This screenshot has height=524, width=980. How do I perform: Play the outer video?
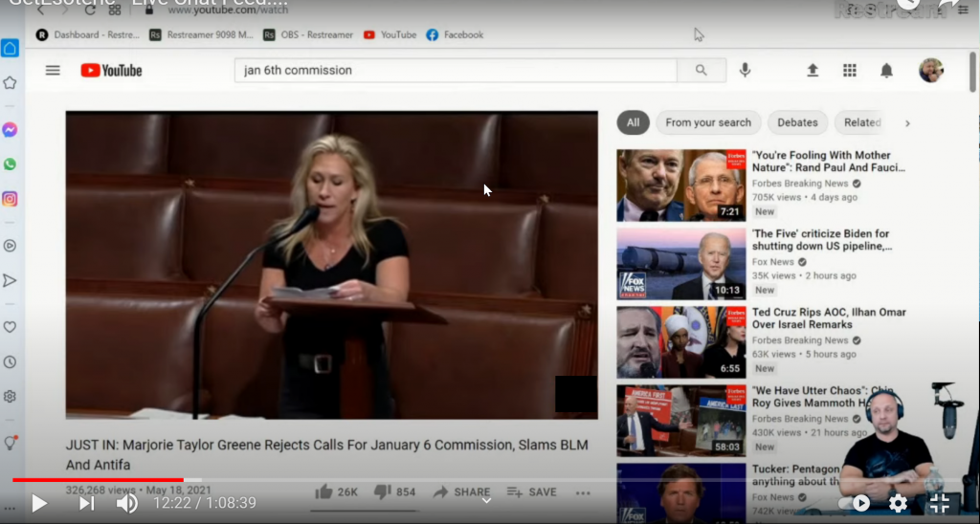pyautogui.click(x=38, y=503)
